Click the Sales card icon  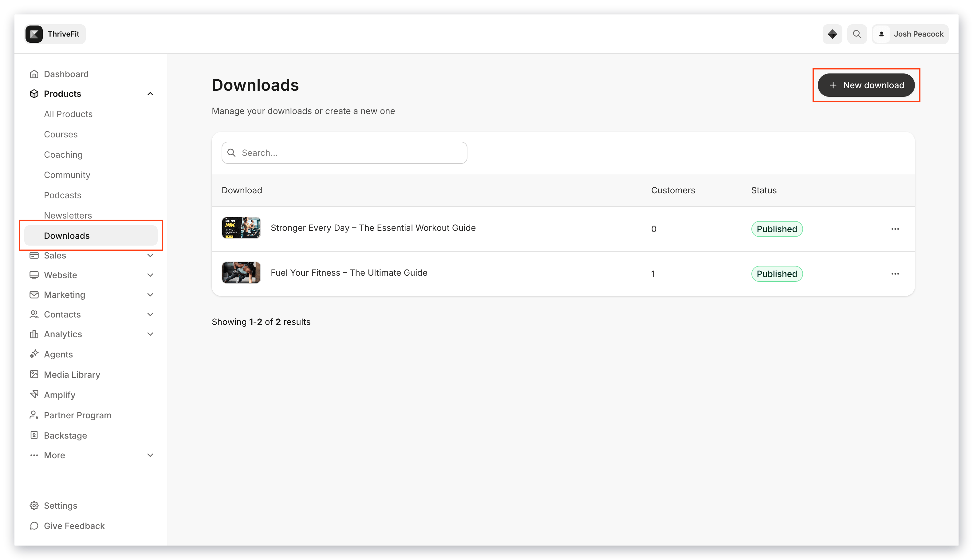point(34,255)
